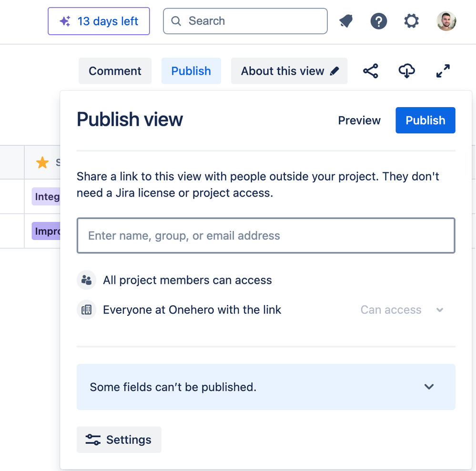
Task: Click All project members can access
Action: (x=187, y=280)
